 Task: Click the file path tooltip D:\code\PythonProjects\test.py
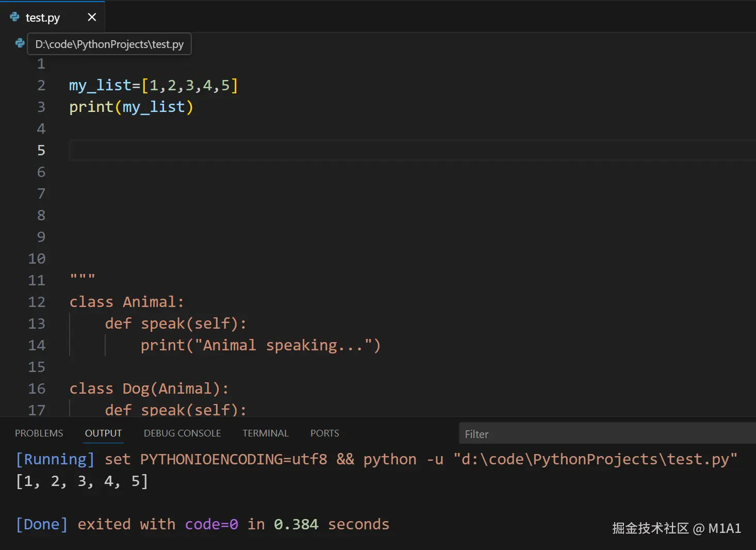coord(109,44)
